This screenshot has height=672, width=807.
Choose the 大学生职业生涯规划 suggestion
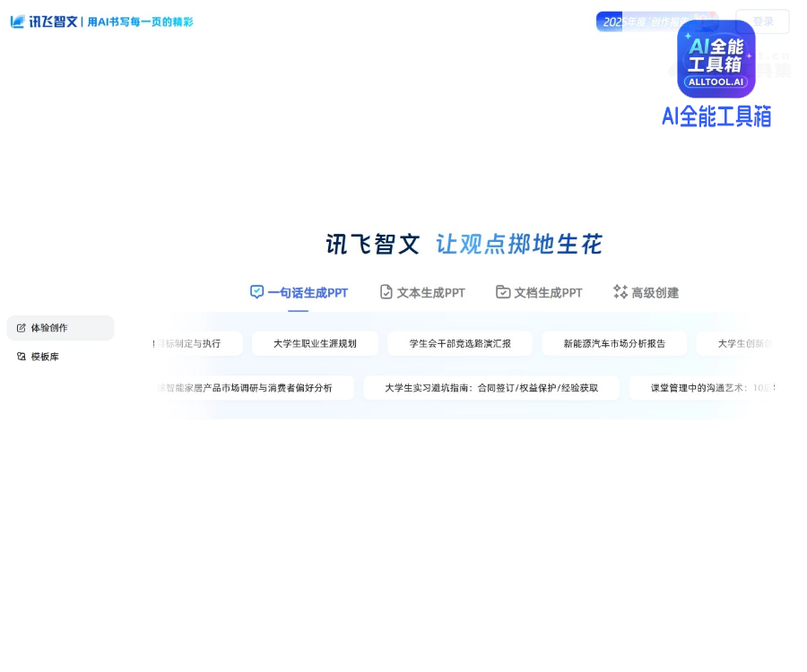(315, 343)
